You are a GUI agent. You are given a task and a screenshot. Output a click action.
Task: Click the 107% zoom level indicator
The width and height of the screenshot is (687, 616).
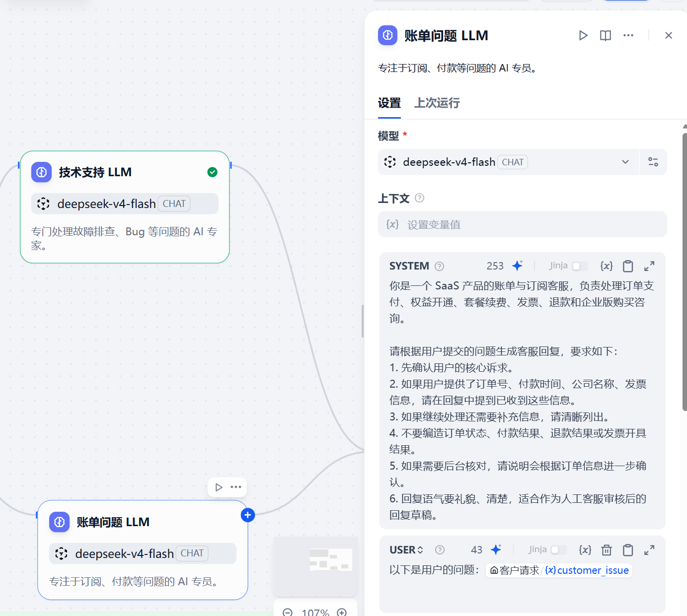coord(315,613)
